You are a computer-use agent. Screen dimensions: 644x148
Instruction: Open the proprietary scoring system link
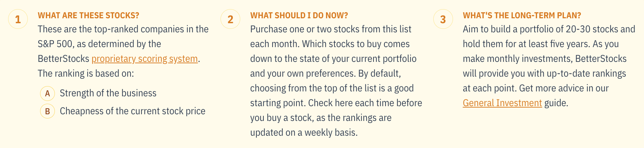[145, 59]
